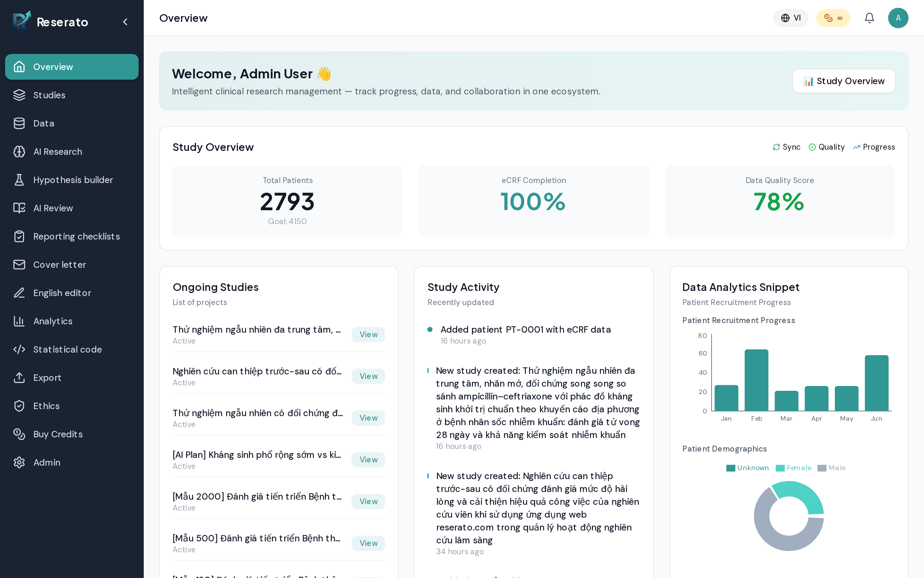Screen dimensions: 924x578
Task: Open Hypothesis builder menu item
Action: coord(72,180)
